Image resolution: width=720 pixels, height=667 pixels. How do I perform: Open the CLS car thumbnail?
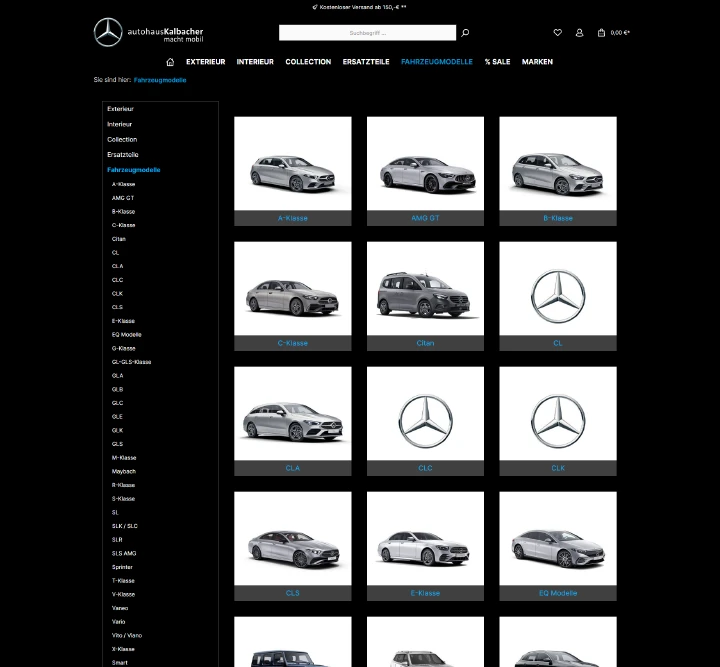[x=292, y=538]
